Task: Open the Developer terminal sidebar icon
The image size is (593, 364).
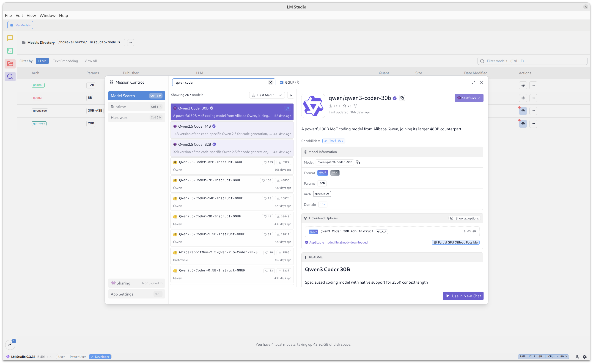Action: point(10,51)
